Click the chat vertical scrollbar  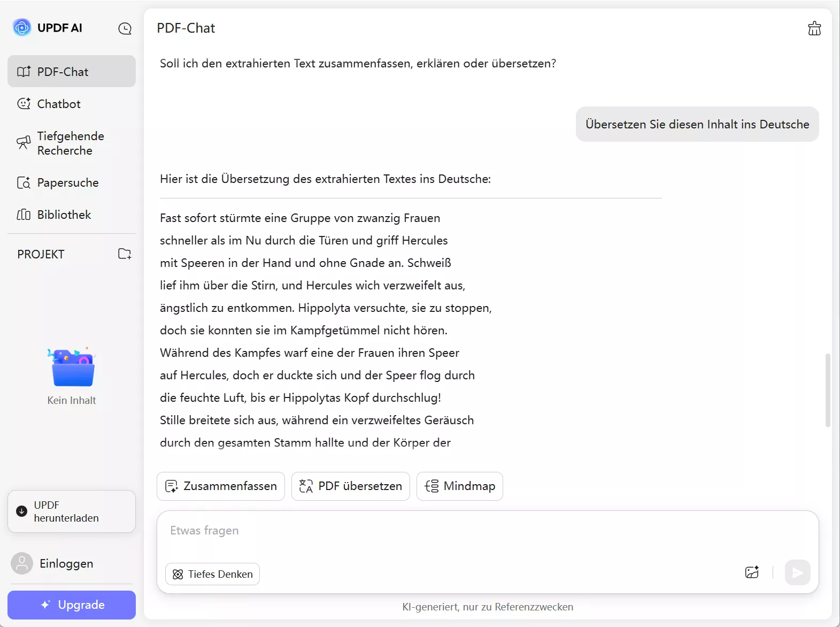click(x=828, y=390)
